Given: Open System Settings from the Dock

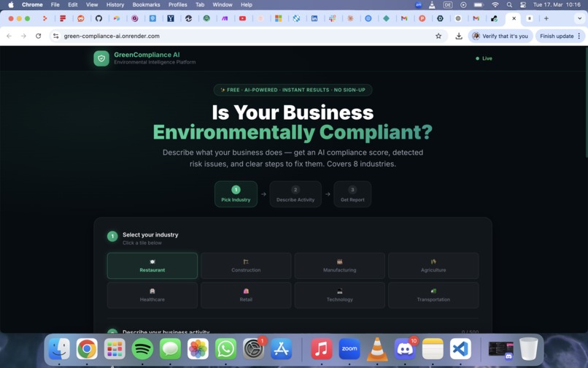Looking at the screenshot, I should [253, 348].
